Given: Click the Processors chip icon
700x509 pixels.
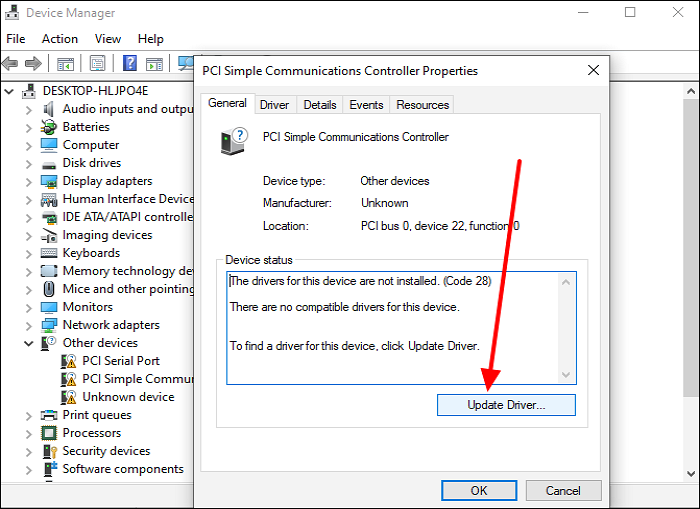Looking at the screenshot, I should (49, 433).
